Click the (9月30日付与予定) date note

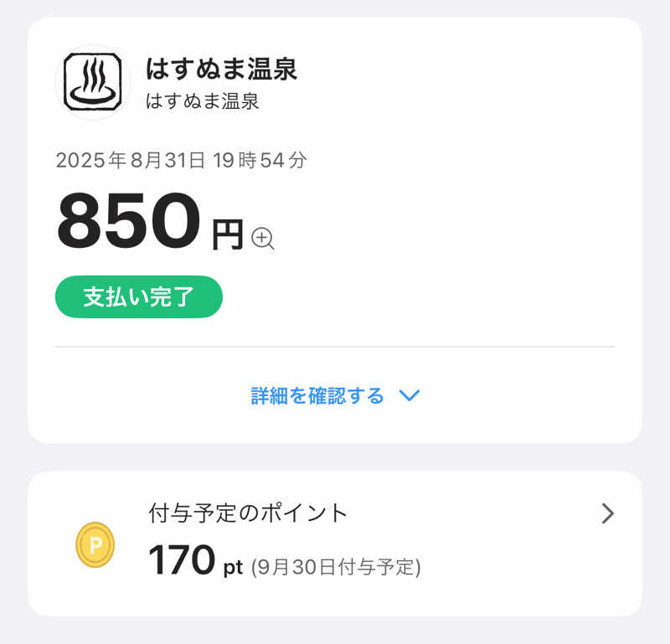click(x=336, y=567)
